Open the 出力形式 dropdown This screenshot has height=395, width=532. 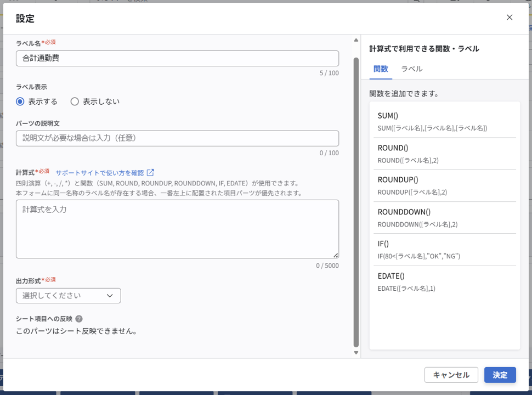[x=68, y=296]
